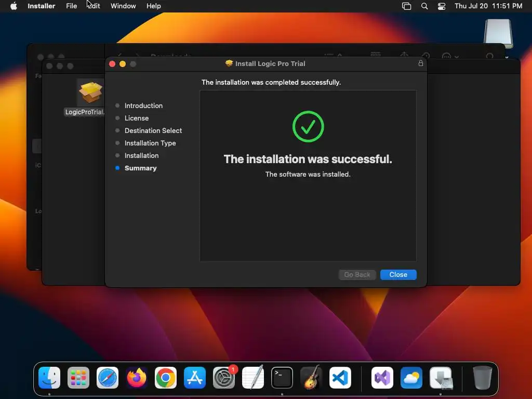Click the Installer app icon in the Dock
The height and width of the screenshot is (399, 532).
[441, 378]
